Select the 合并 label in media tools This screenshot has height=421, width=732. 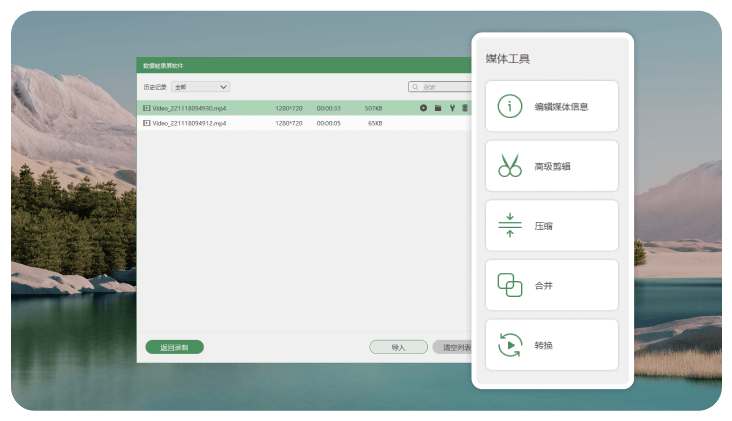pyautogui.click(x=543, y=286)
